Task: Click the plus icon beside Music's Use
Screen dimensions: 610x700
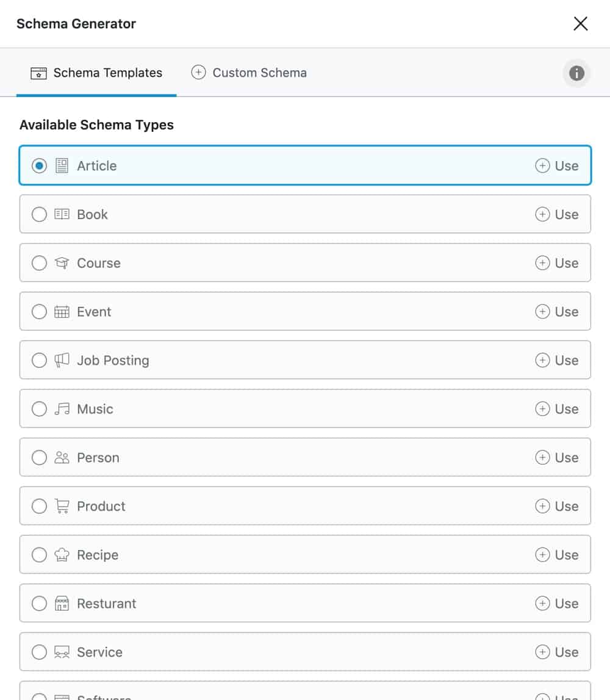Action: click(541, 409)
